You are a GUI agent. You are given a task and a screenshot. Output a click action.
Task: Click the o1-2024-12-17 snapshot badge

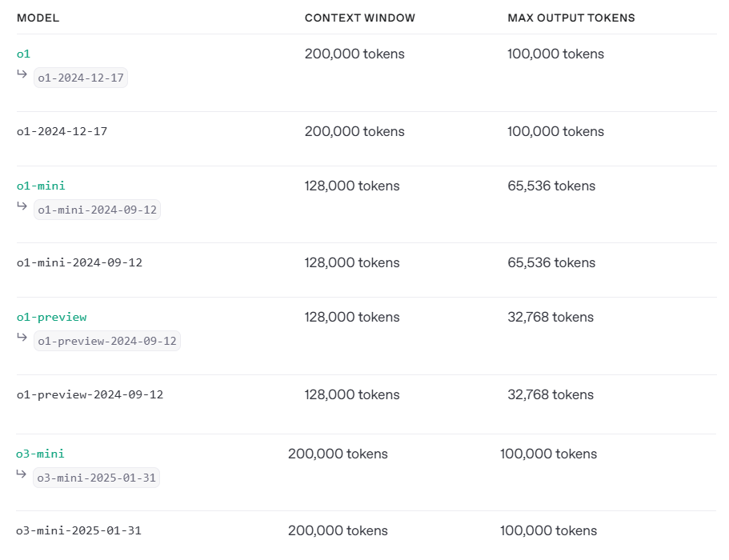[81, 78]
